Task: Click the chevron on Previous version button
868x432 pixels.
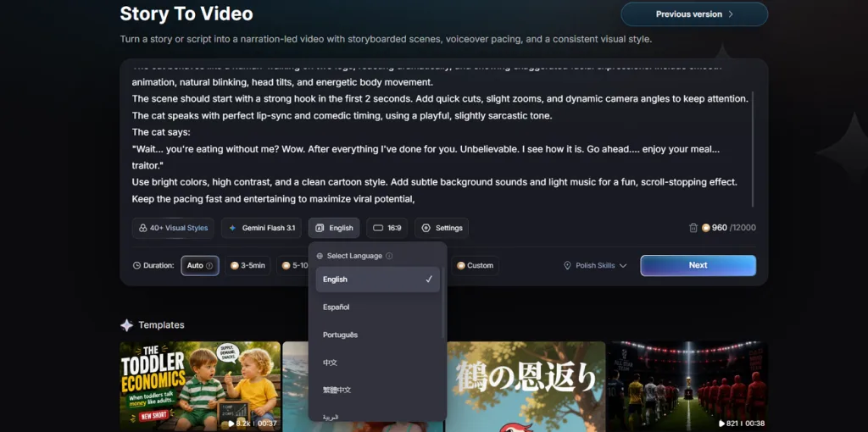Action: pyautogui.click(x=731, y=14)
